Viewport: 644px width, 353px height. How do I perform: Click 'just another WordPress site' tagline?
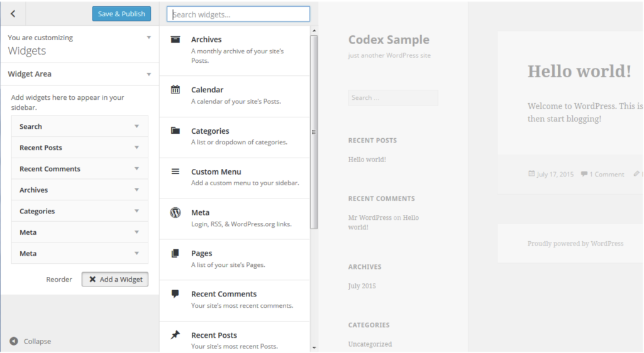(x=389, y=55)
